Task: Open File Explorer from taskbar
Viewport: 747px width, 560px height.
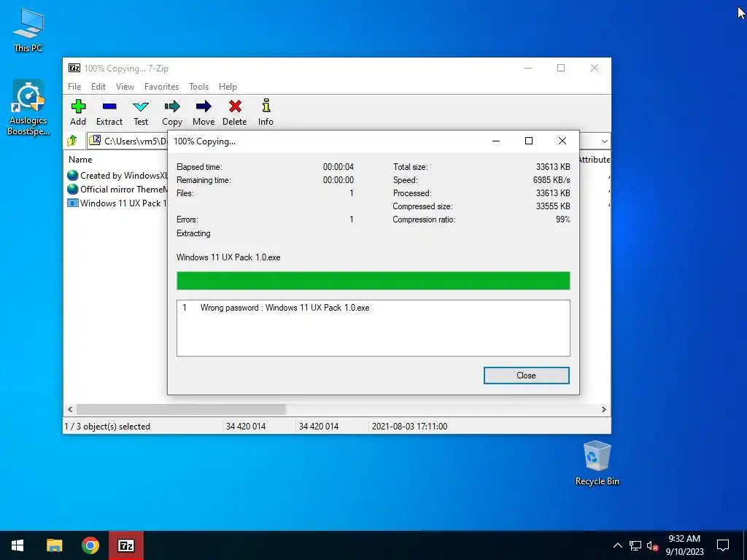Action: [x=54, y=545]
